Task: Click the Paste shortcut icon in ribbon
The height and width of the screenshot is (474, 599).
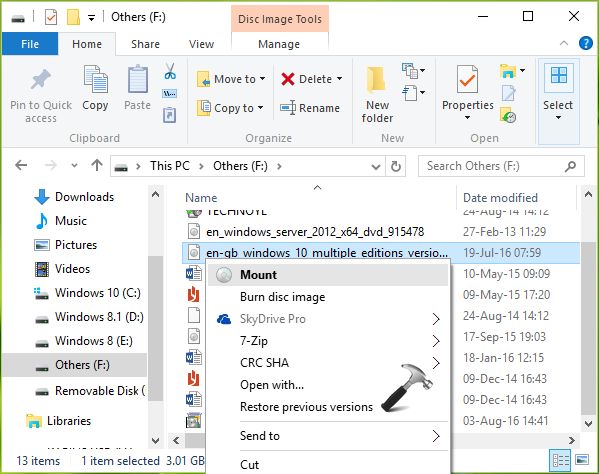Action: pyautogui.click(x=170, y=115)
